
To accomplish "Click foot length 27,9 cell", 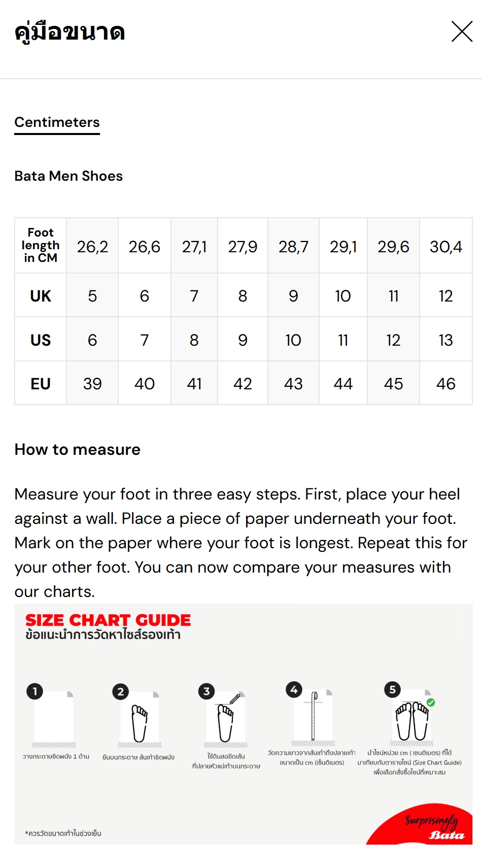I will [x=243, y=247].
